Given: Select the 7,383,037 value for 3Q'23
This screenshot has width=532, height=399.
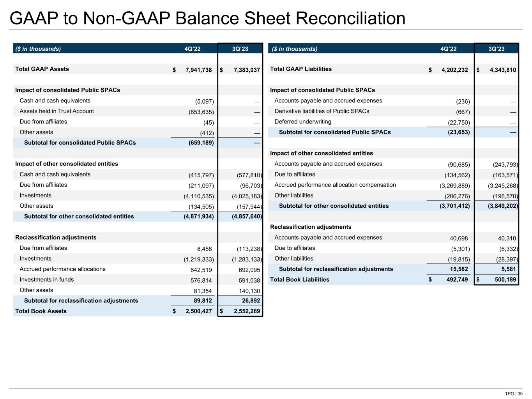Looking at the screenshot, I should coord(246,70).
